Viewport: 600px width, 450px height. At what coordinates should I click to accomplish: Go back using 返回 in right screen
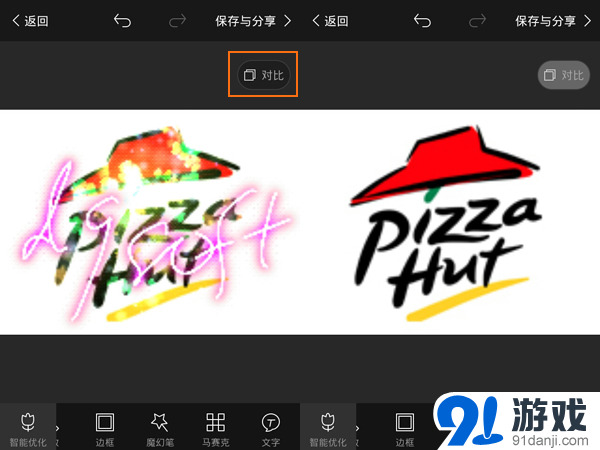[331, 21]
